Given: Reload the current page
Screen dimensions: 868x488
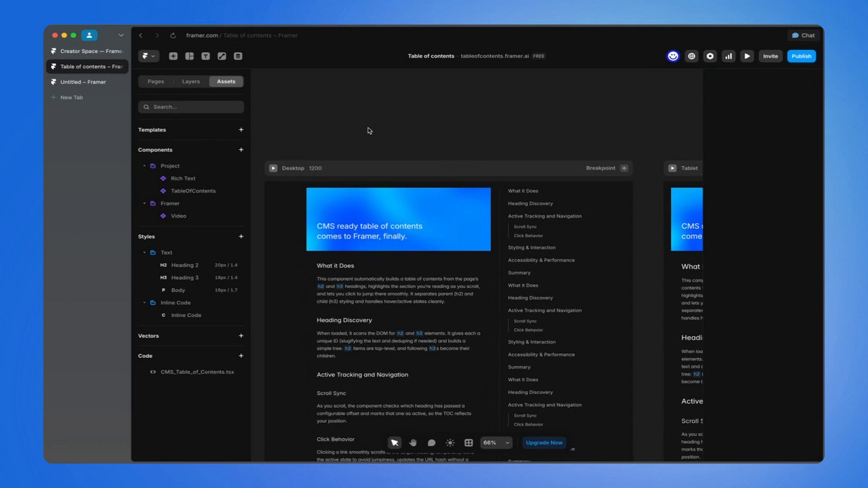Looking at the screenshot, I should click(x=173, y=35).
